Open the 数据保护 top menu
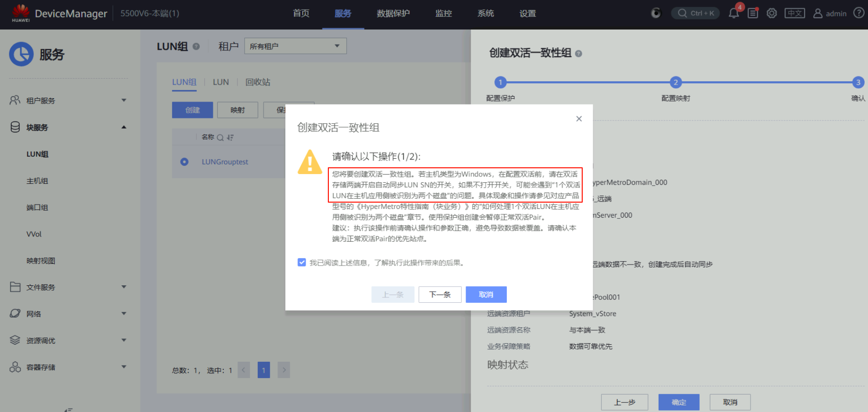The height and width of the screenshot is (412, 868). tap(393, 14)
